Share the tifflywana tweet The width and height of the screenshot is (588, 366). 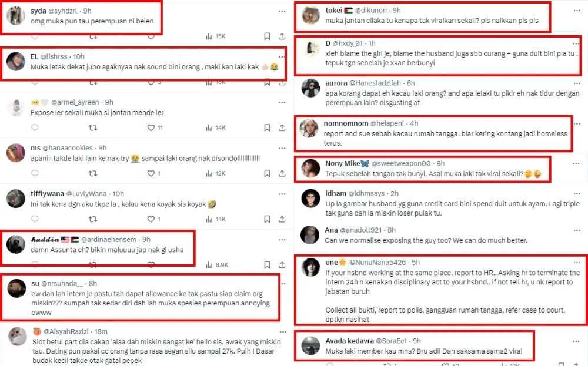282,219
